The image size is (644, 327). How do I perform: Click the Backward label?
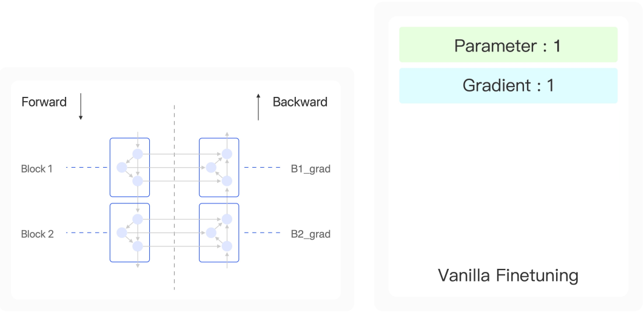[x=300, y=102]
